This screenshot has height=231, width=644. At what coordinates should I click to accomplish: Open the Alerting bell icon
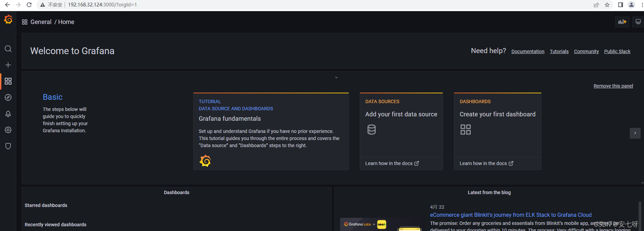tap(8, 114)
